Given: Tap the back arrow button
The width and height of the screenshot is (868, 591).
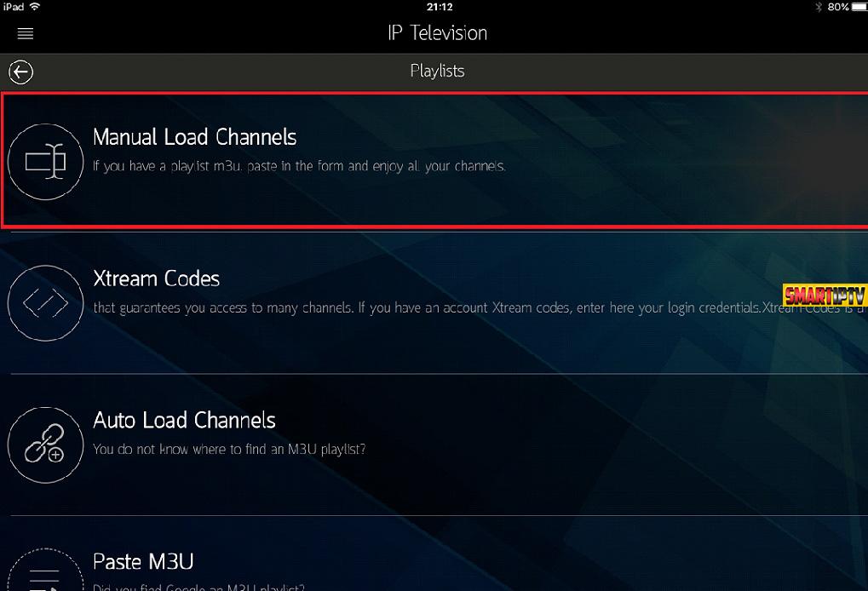Looking at the screenshot, I should coord(21,72).
